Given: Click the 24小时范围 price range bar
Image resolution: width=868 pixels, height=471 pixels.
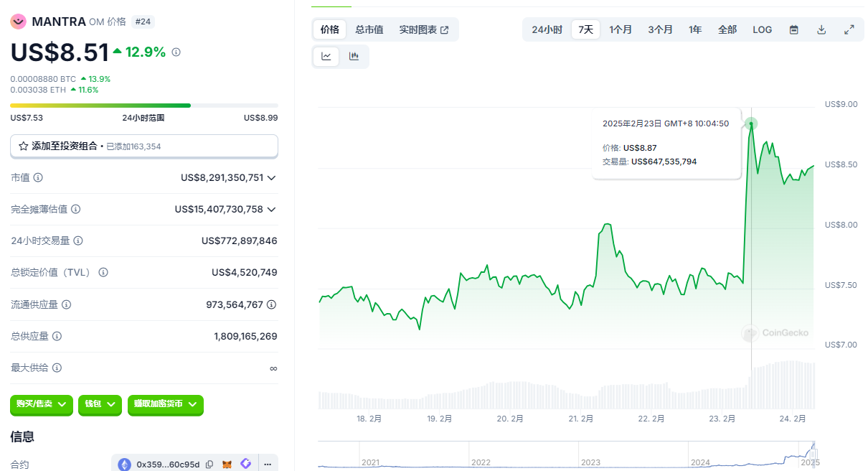Looking at the screenshot, I should tap(143, 106).
